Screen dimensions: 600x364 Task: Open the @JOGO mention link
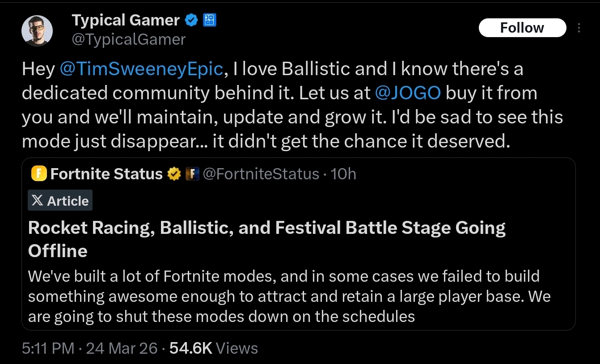pyautogui.click(x=408, y=93)
